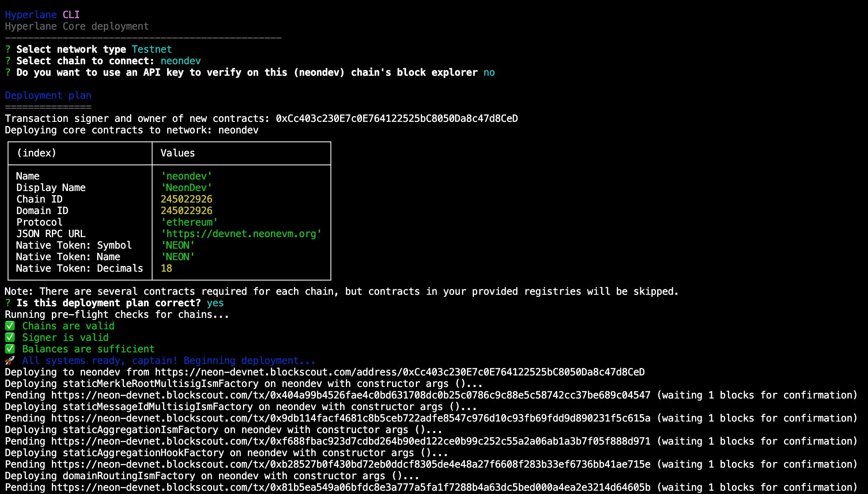
Task: Click the rocket icon before 'All systems ready'
Action: (10, 361)
